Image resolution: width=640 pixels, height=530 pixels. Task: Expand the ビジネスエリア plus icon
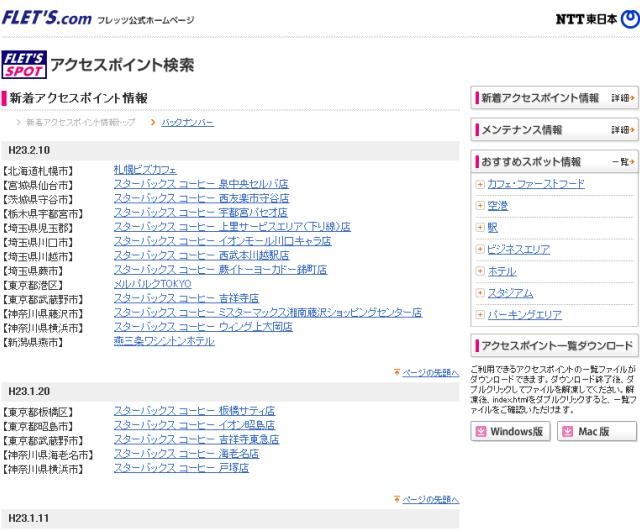(x=480, y=249)
